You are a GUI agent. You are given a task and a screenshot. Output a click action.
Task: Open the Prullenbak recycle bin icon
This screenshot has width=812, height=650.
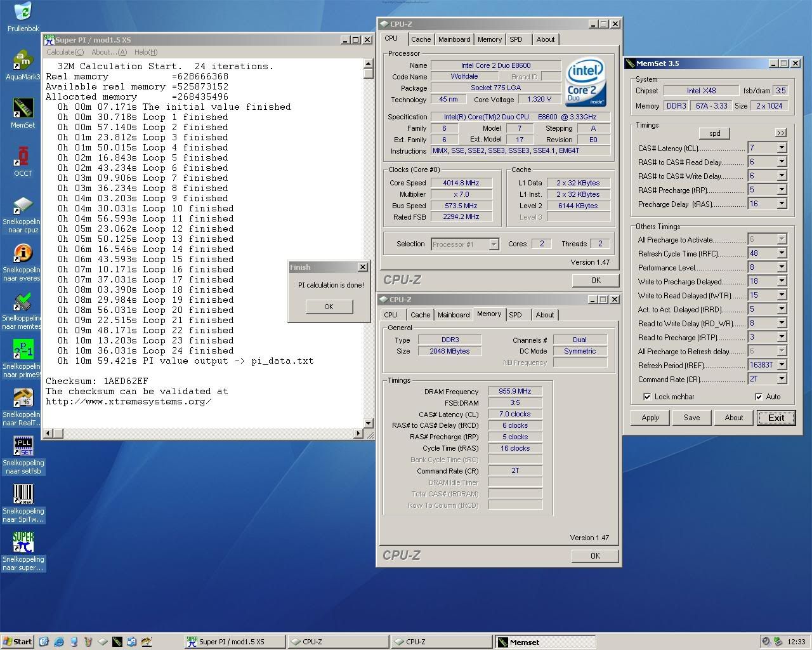tap(23, 11)
